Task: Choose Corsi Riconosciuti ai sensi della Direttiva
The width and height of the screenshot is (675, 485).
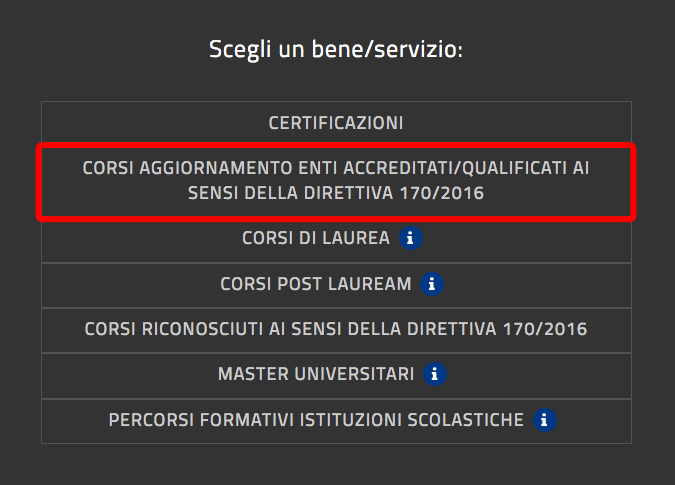Action: (336, 329)
